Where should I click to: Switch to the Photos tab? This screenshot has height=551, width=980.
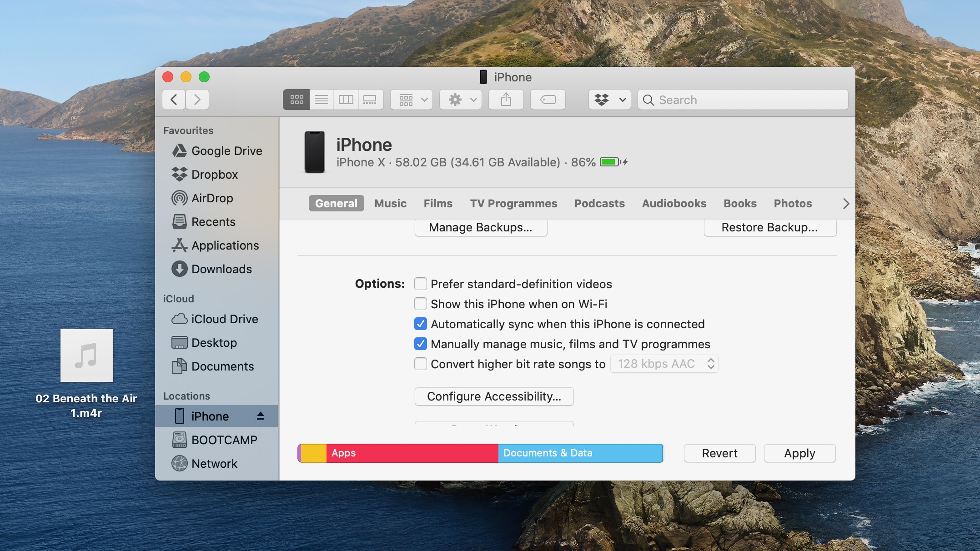(x=793, y=203)
